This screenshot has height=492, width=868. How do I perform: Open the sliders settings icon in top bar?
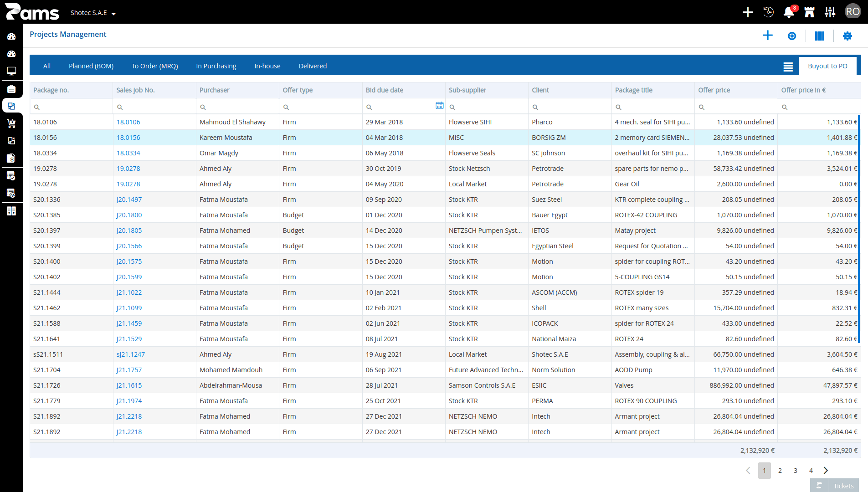point(830,12)
